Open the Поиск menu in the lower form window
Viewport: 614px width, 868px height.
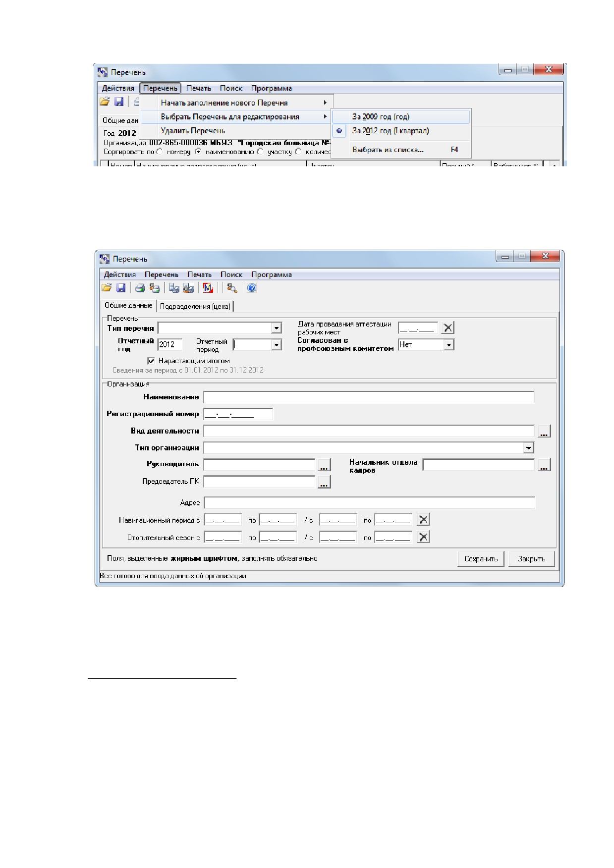click(x=231, y=274)
